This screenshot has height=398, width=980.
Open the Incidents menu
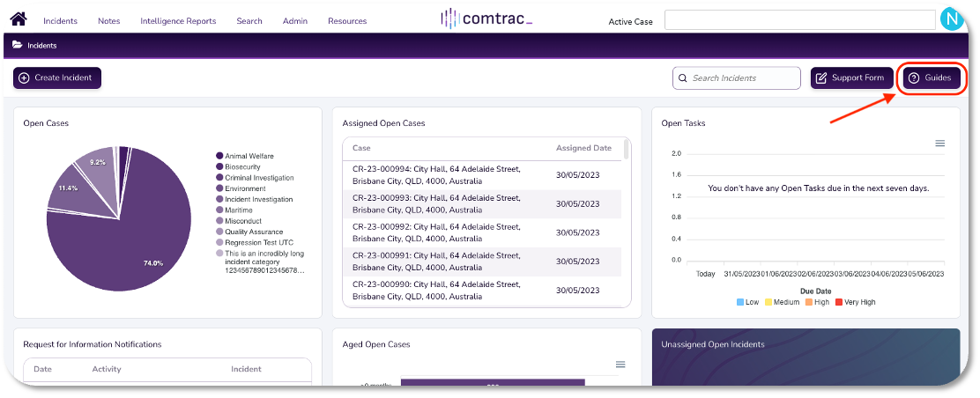click(x=60, y=21)
